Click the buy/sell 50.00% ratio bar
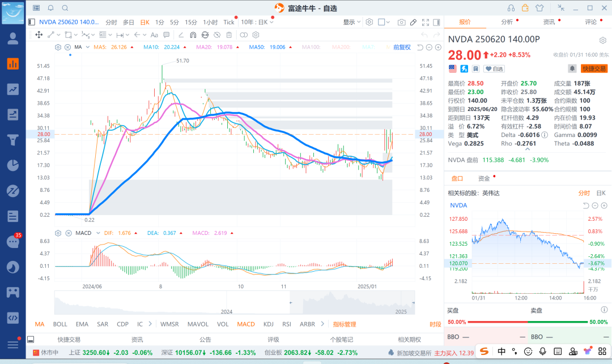The image size is (612, 364). pyautogui.click(x=528, y=322)
